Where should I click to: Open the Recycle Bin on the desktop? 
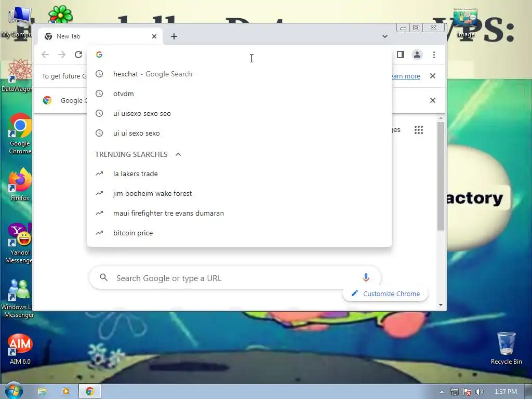pyautogui.click(x=506, y=348)
